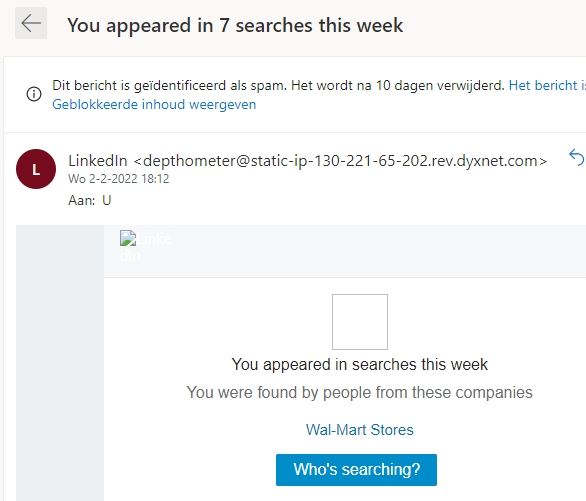Click the LinkedIn sender name
Viewport: 586px width, 501px height.
pos(98,161)
